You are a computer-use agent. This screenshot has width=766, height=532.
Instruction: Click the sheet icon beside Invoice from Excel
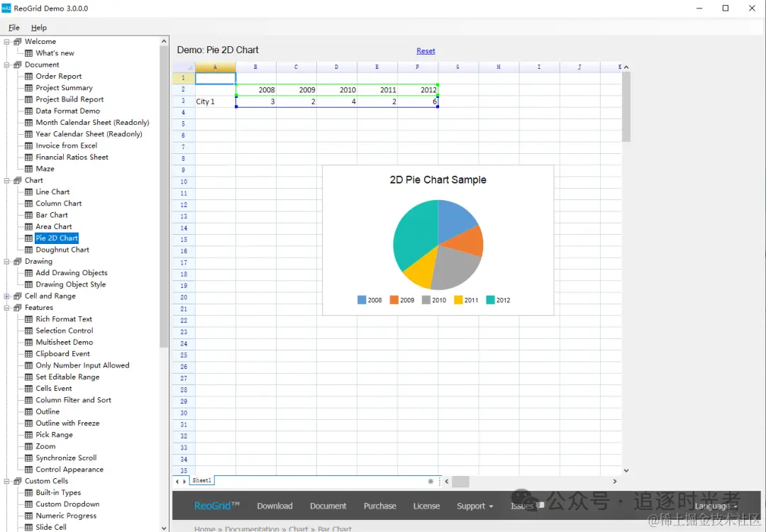(x=29, y=145)
